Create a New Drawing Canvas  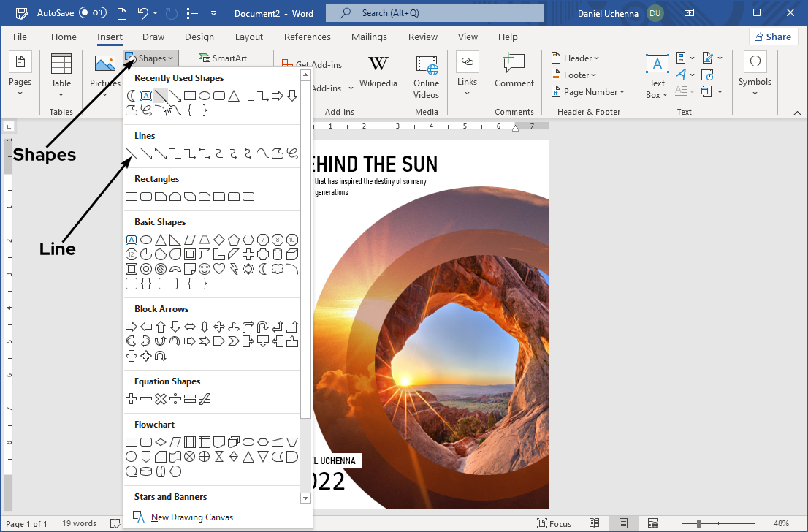click(191, 517)
